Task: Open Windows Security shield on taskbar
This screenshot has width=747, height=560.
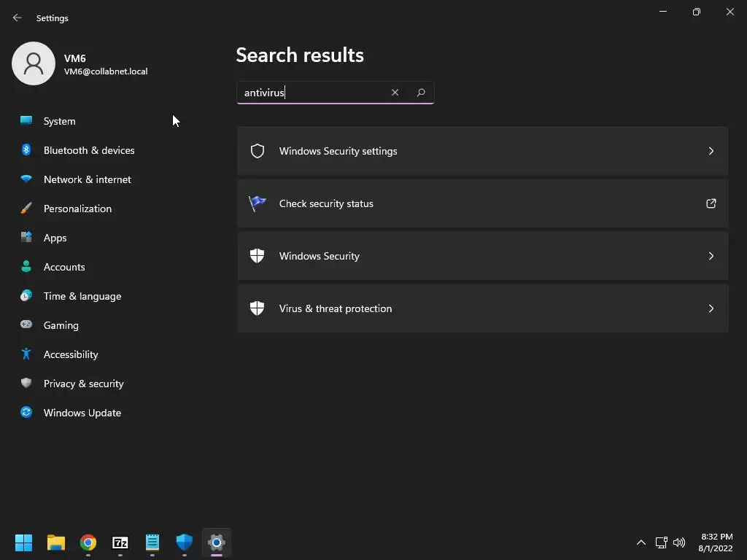Action: coord(185,542)
